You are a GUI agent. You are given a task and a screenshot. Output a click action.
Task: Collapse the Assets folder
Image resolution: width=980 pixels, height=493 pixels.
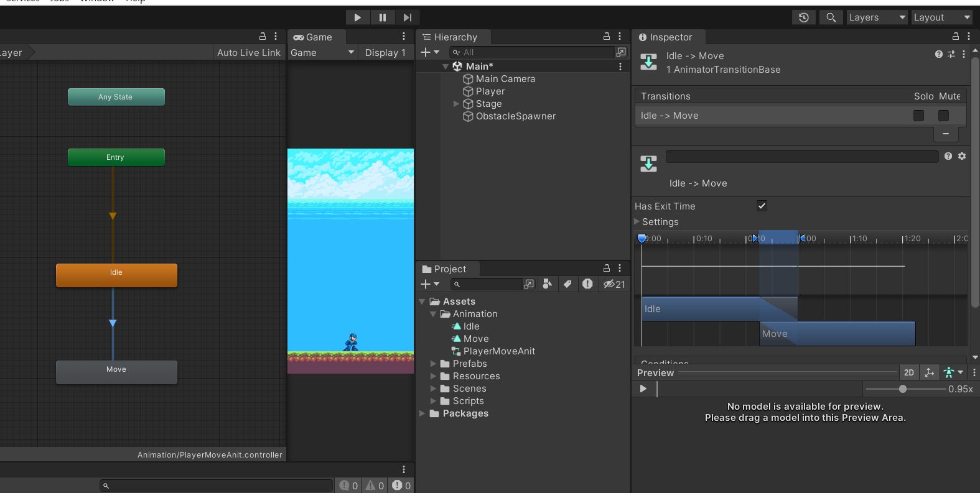click(x=422, y=302)
